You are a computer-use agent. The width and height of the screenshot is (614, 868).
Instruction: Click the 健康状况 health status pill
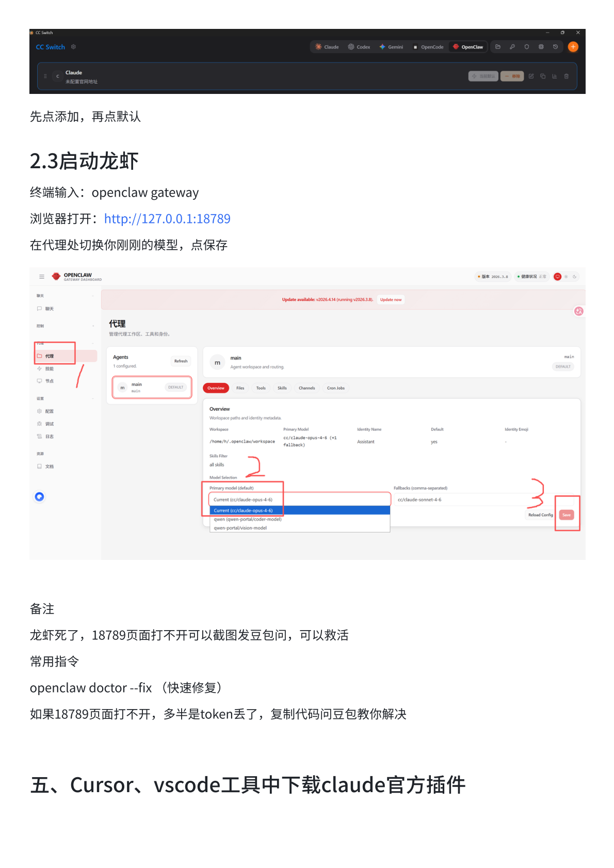(x=531, y=277)
